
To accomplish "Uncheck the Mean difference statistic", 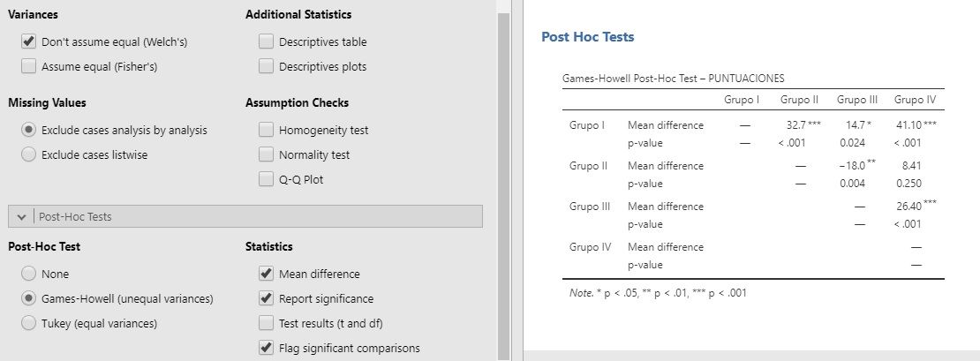I will (x=266, y=274).
